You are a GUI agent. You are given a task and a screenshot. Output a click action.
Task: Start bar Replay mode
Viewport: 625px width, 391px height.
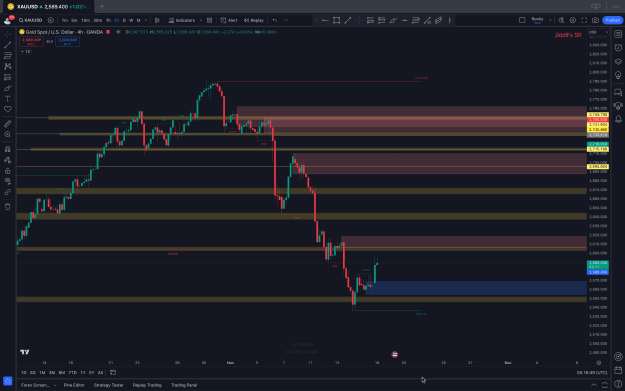pyautogui.click(x=254, y=20)
